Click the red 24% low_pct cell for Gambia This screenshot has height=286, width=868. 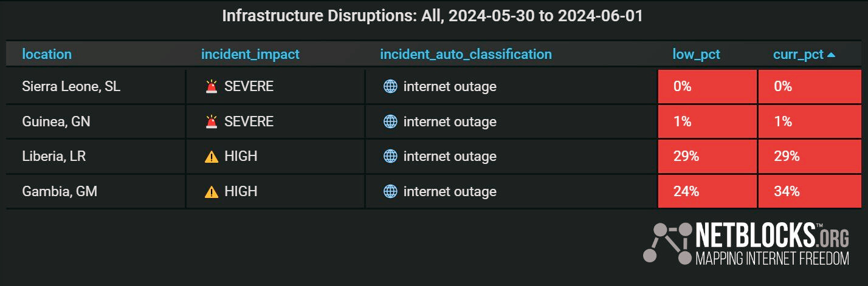(708, 191)
